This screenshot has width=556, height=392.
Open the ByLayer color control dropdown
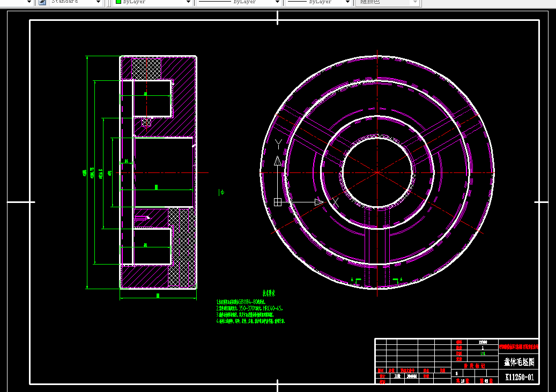[188, 2]
